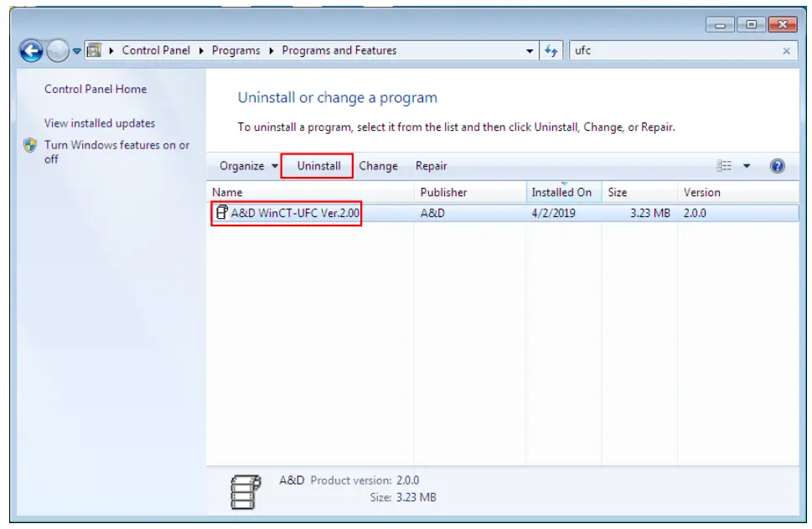Select Repair from the toolbar
This screenshot has width=812, height=529.
tap(431, 166)
